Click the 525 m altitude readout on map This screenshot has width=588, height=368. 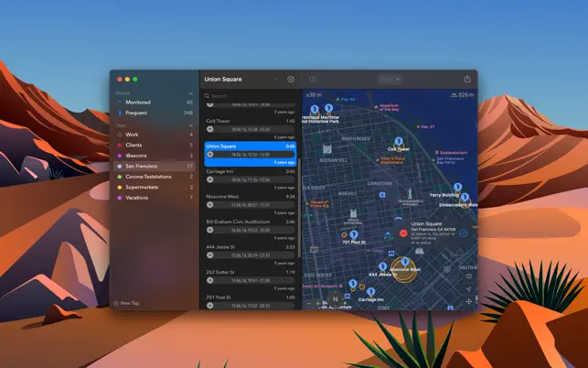(x=463, y=95)
